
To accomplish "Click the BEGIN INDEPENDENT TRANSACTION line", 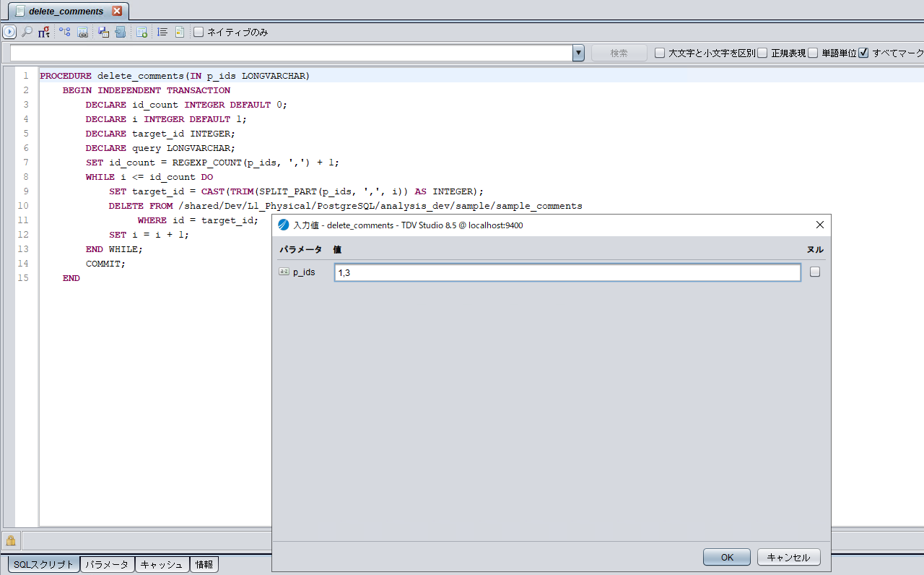I will [x=147, y=90].
